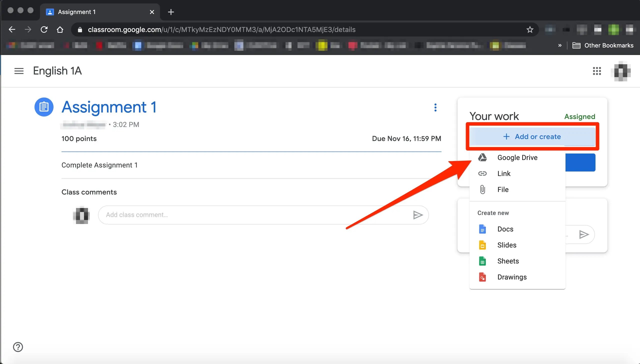Screen dimensions: 640x364
Task: Open the help question-mark icon
Action: (x=18, y=347)
